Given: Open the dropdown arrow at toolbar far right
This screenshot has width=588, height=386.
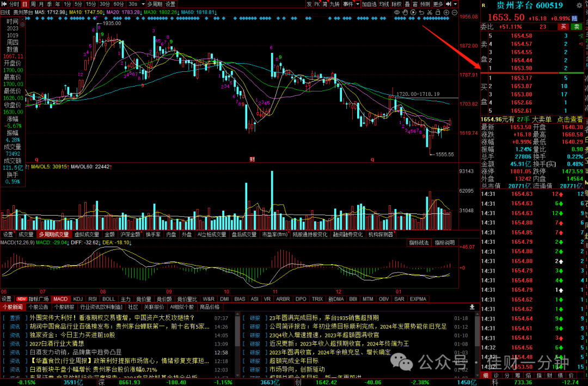Looking at the screenshot, I should [x=455, y=4].
